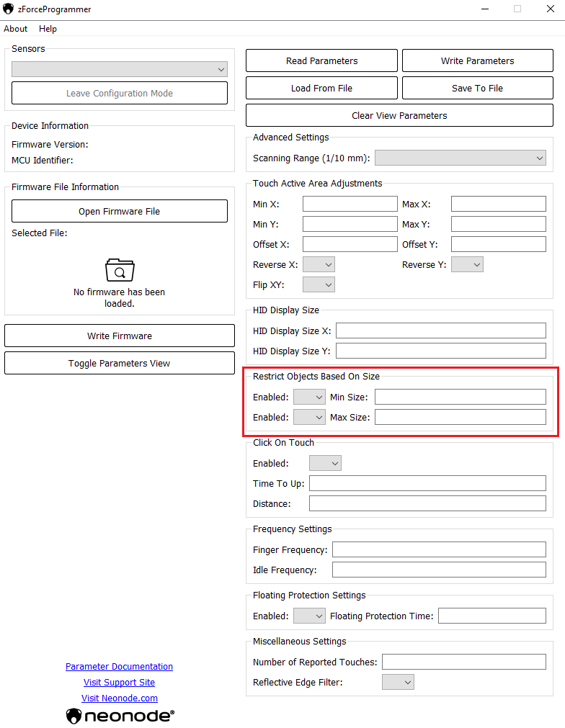Image resolution: width=565 pixels, height=728 pixels.
Task: Click Toggle Parameters View button
Action: click(x=120, y=364)
